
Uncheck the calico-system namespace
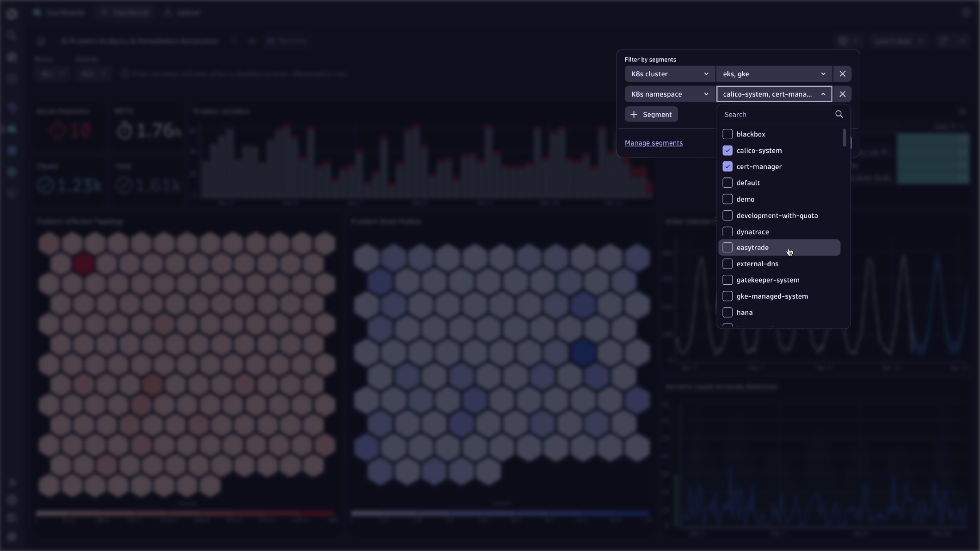(727, 151)
